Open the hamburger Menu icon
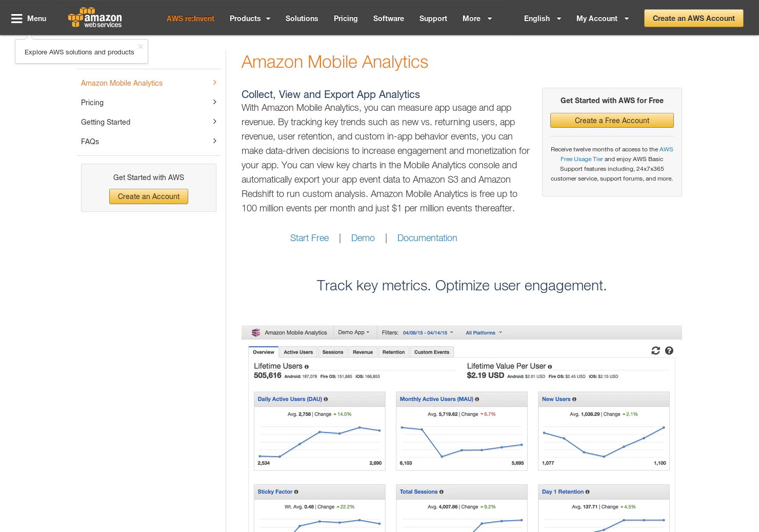The width and height of the screenshot is (759, 532). 17,18
